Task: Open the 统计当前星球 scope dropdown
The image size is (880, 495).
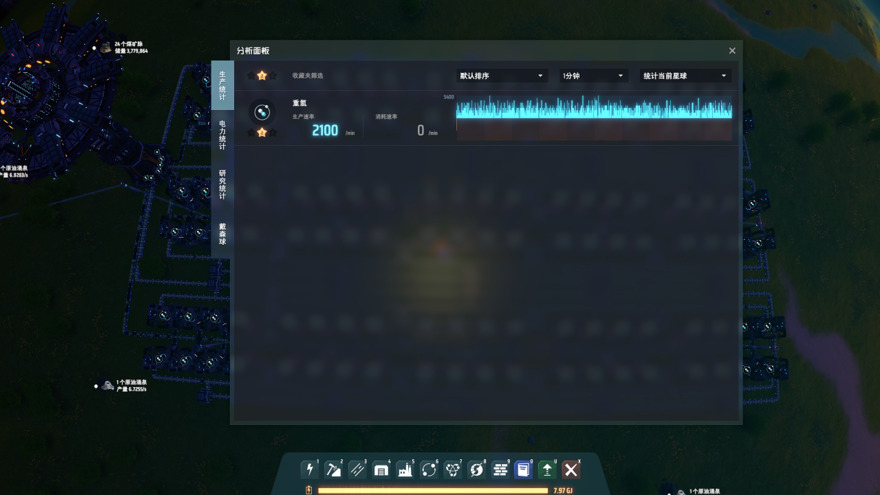Action: tap(685, 76)
